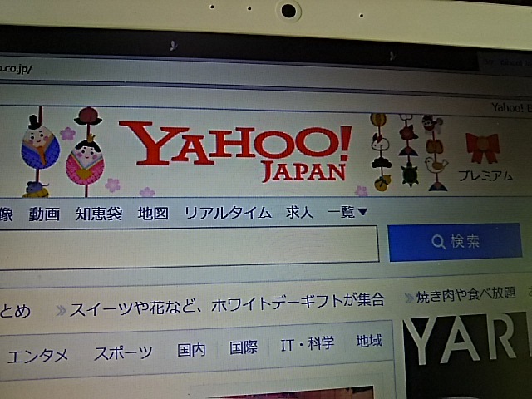Open the スイーツや花など、ホワイトデーギフトが集合 link
This screenshot has width=532, height=399.
pyautogui.click(x=227, y=304)
